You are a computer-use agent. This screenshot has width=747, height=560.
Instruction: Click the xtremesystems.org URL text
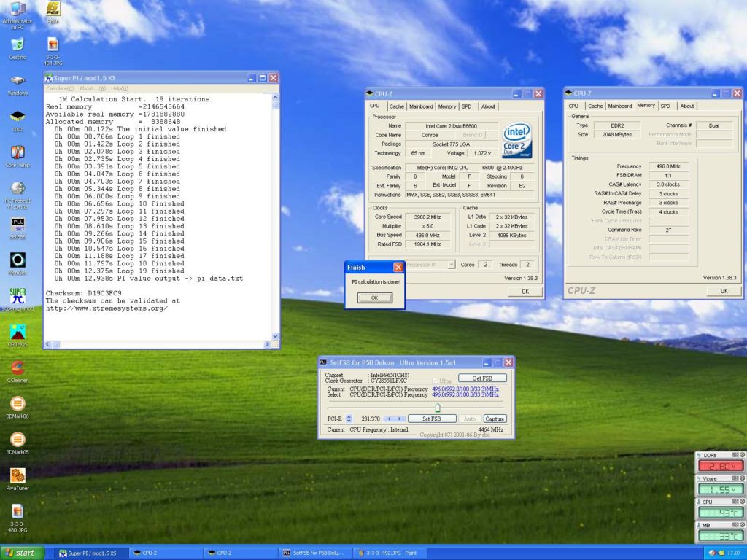[107, 308]
